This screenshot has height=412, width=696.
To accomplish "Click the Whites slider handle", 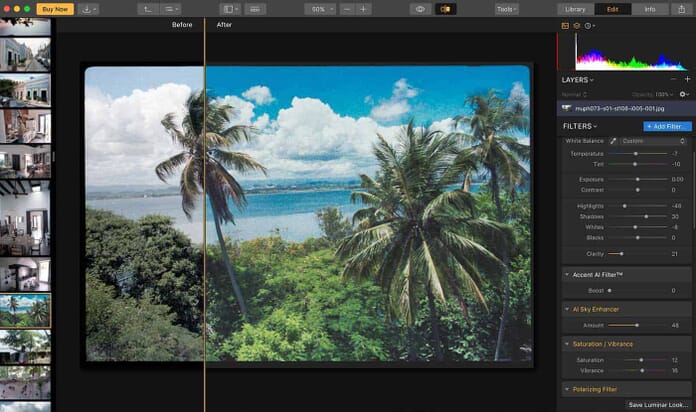I will tap(635, 227).
